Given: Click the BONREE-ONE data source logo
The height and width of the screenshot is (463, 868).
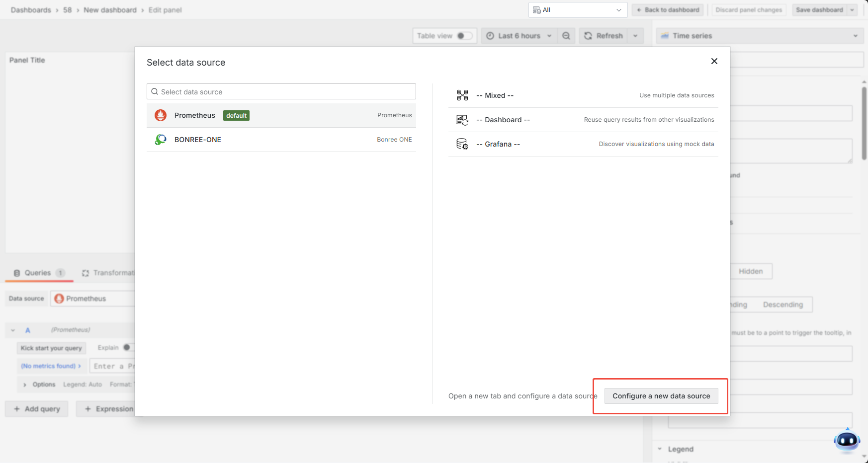Looking at the screenshot, I should point(161,140).
